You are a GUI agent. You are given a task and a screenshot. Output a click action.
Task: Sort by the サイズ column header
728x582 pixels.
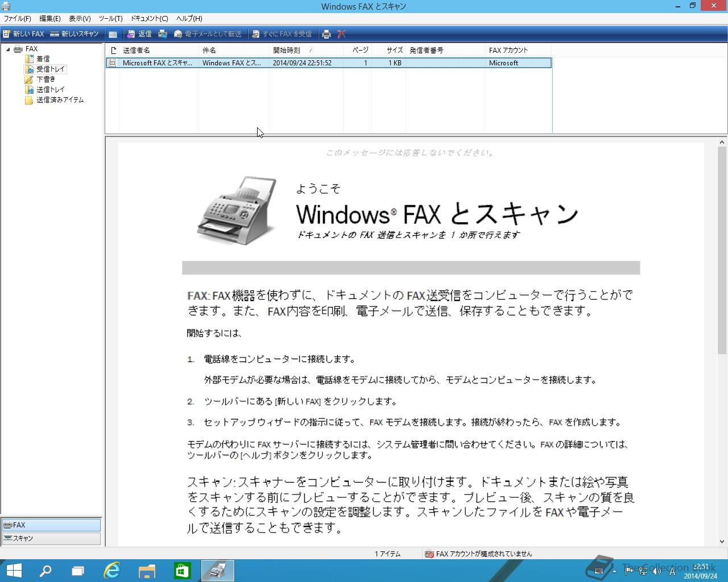(388, 51)
